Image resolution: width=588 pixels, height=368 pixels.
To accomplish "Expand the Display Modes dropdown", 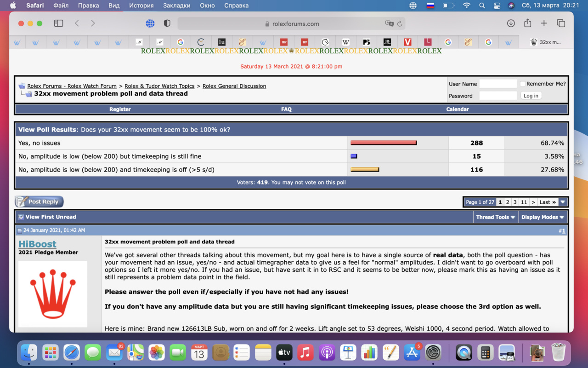I will pyautogui.click(x=543, y=217).
